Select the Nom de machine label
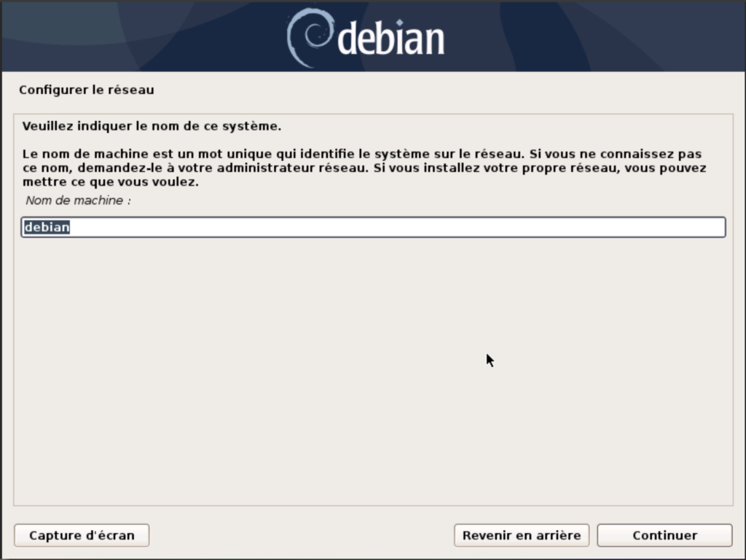Image resolution: width=746 pixels, height=560 pixels. 79,200
